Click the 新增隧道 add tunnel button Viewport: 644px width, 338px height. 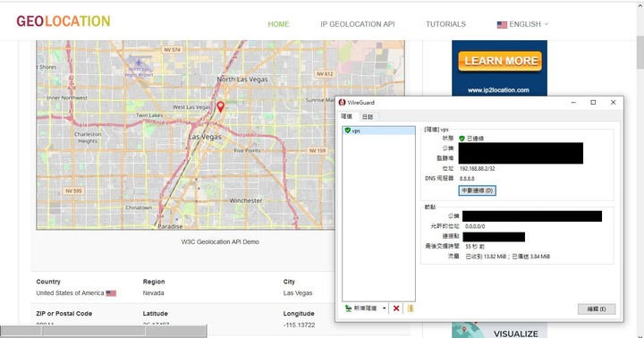[x=360, y=308]
